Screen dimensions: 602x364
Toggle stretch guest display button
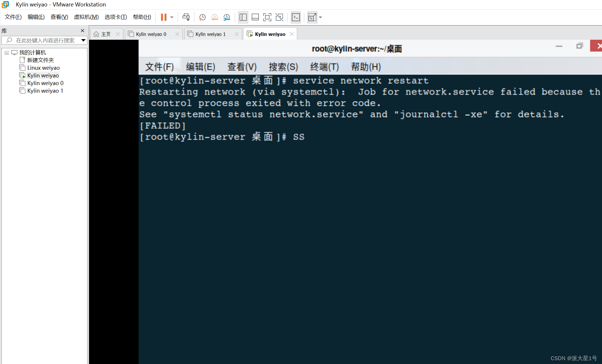point(312,17)
